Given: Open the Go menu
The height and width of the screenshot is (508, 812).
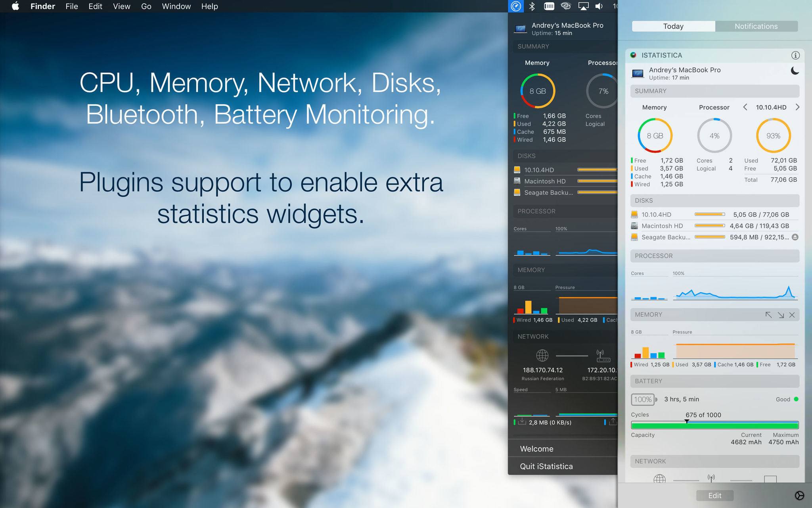Looking at the screenshot, I should point(146,6).
